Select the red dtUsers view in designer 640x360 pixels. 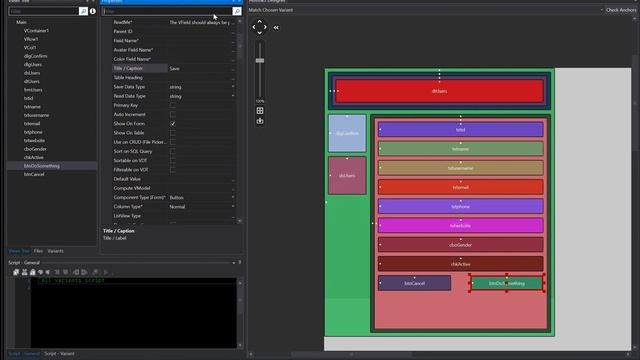click(439, 91)
